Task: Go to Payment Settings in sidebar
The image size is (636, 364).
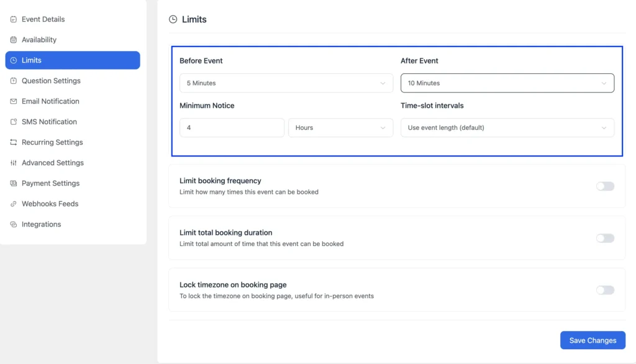Action: [50, 183]
